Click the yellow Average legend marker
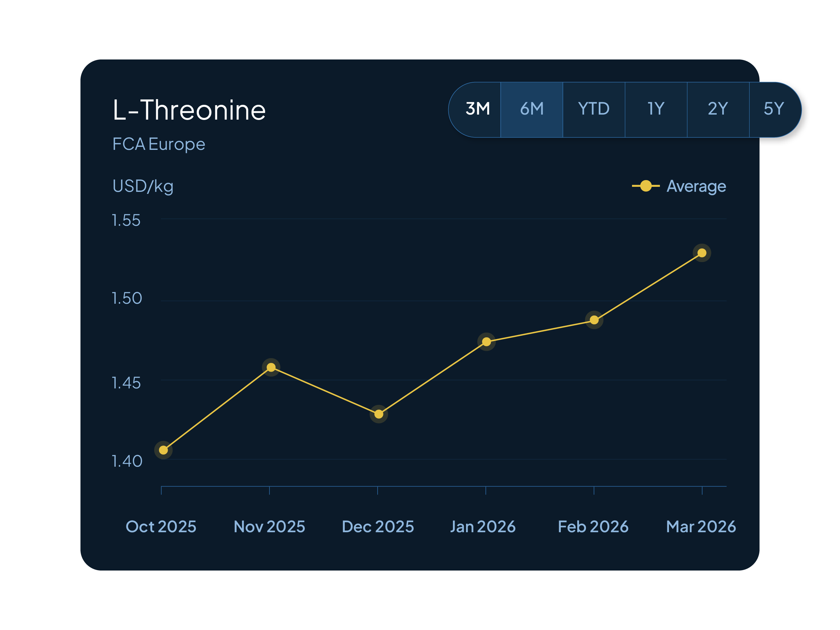Viewport: 840px width, 630px height. (645, 186)
